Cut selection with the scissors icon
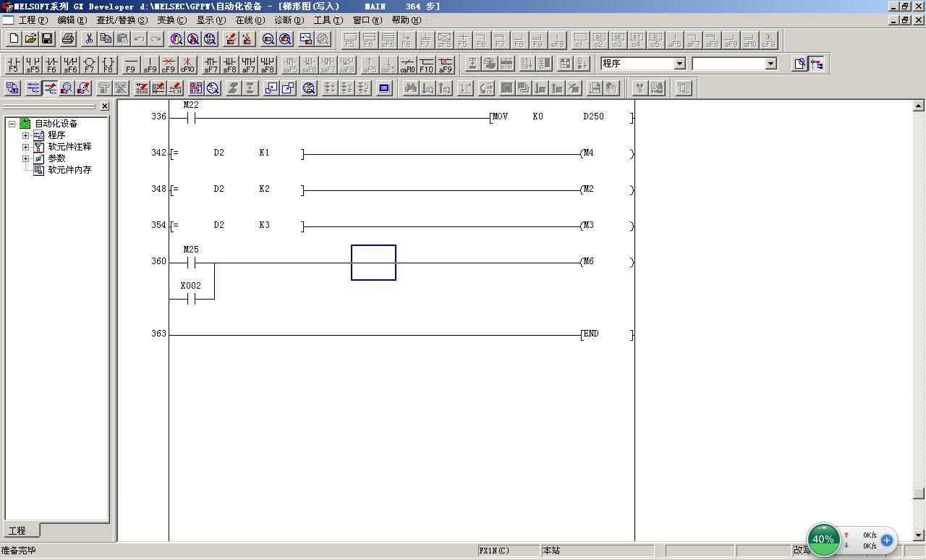This screenshot has width=926, height=560. (x=89, y=39)
